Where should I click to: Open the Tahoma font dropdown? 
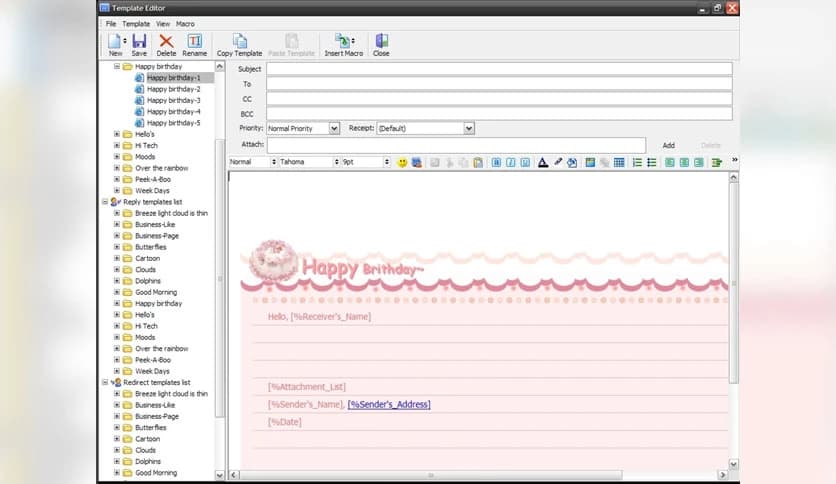click(x=336, y=162)
